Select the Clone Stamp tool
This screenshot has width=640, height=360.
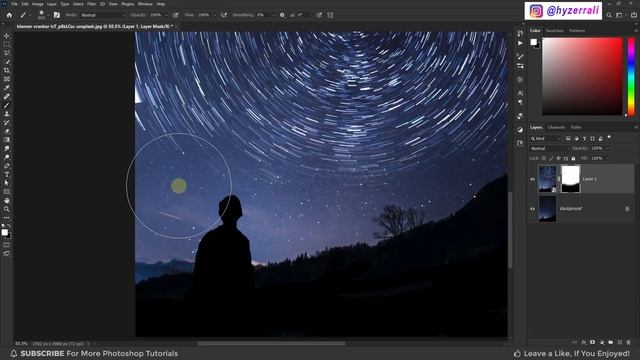[7, 114]
